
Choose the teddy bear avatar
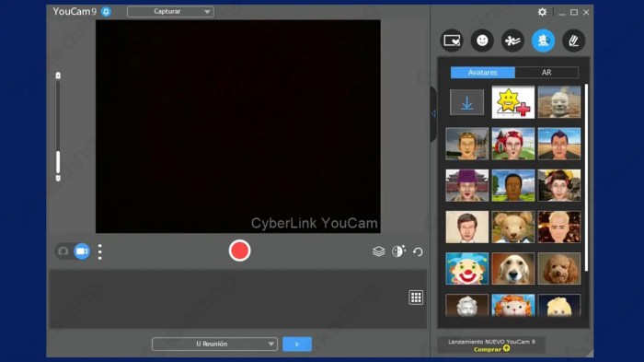pyautogui.click(x=513, y=228)
